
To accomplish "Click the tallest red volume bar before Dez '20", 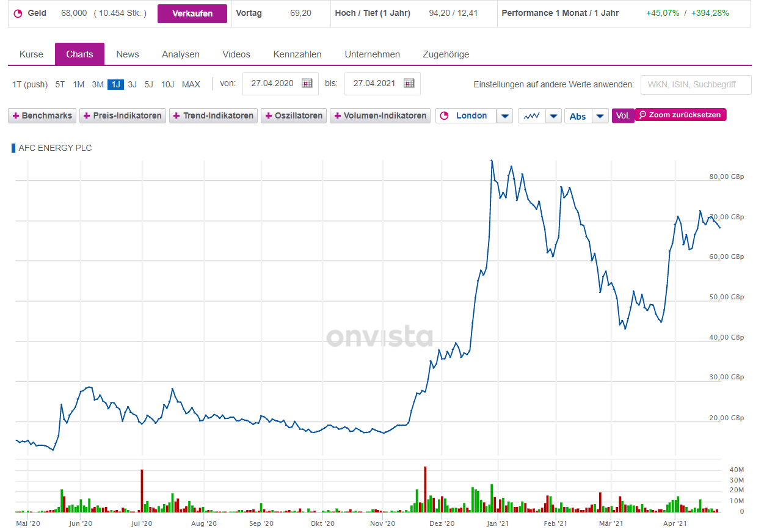I will tap(425, 489).
